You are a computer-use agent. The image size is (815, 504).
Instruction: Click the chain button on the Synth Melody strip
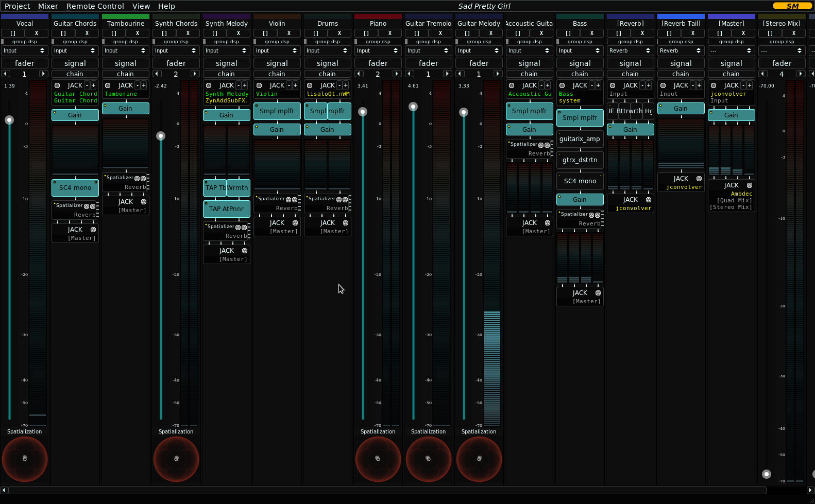[227, 74]
